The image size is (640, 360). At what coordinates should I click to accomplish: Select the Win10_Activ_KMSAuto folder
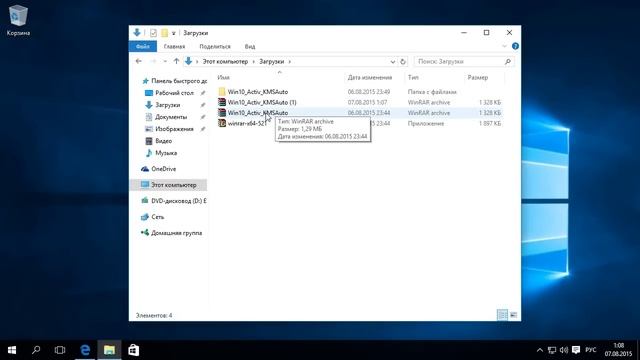point(258,92)
